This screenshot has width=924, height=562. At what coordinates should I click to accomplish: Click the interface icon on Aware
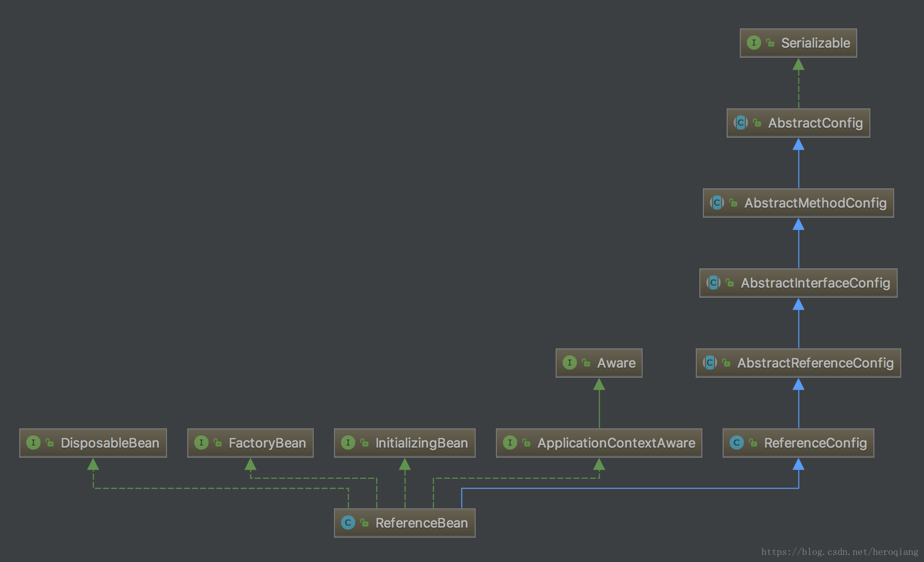[569, 363]
